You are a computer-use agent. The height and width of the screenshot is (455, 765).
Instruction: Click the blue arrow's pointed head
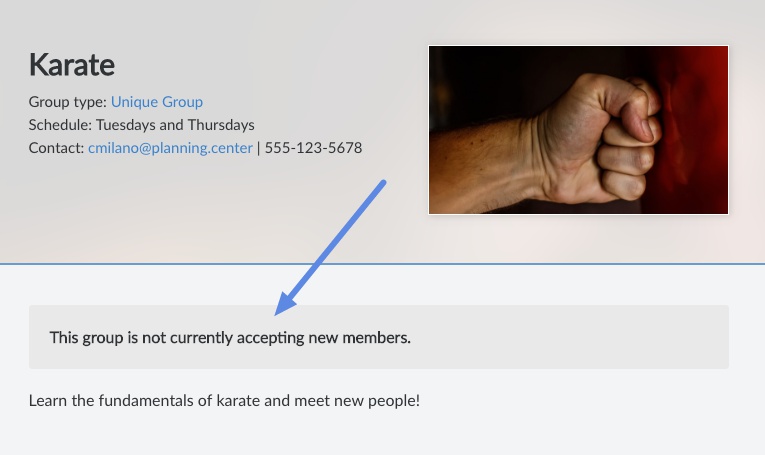coord(284,304)
